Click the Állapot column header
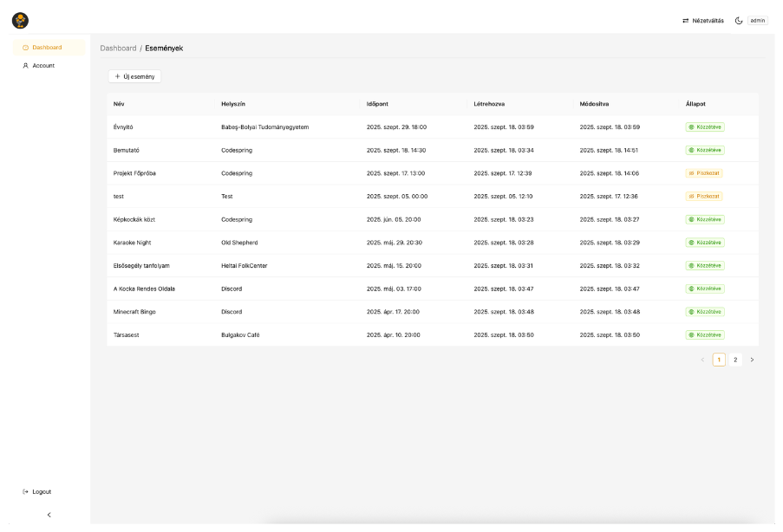The image size is (783, 532). pos(695,104)
